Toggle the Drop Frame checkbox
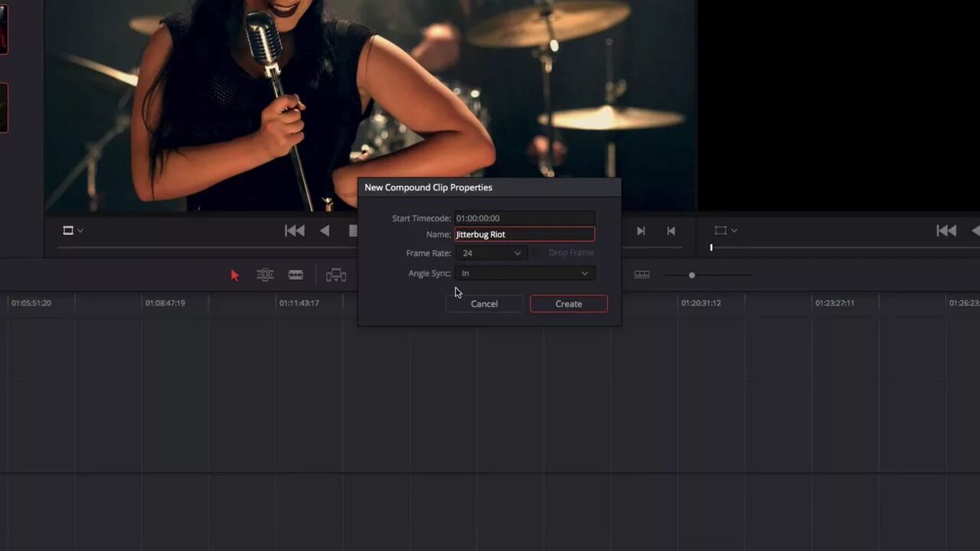Viewport: 980px width, 551px height. click(538, 253)
